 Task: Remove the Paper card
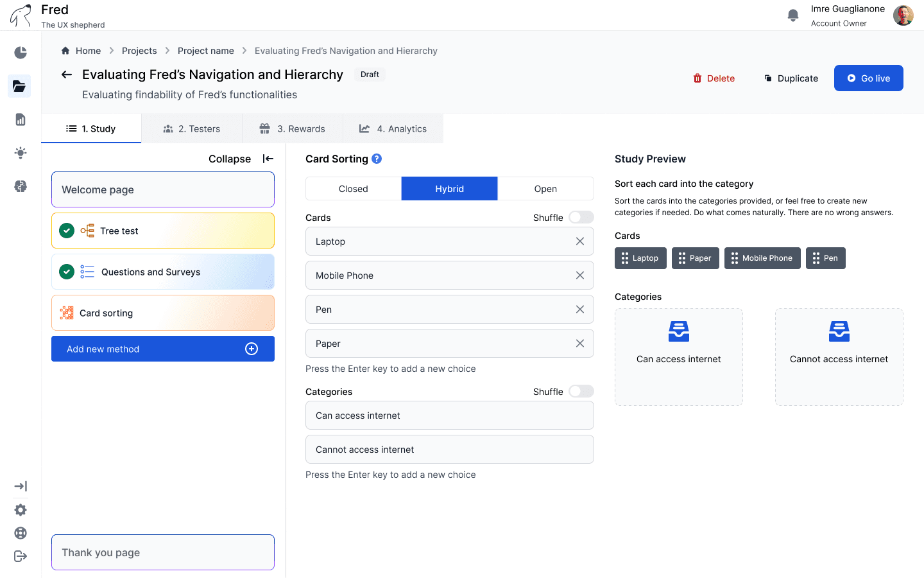click(x=580, y=344)
